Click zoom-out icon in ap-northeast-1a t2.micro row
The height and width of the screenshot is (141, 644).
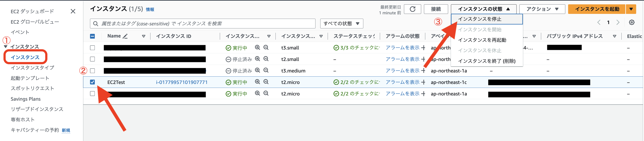point(266,93)
